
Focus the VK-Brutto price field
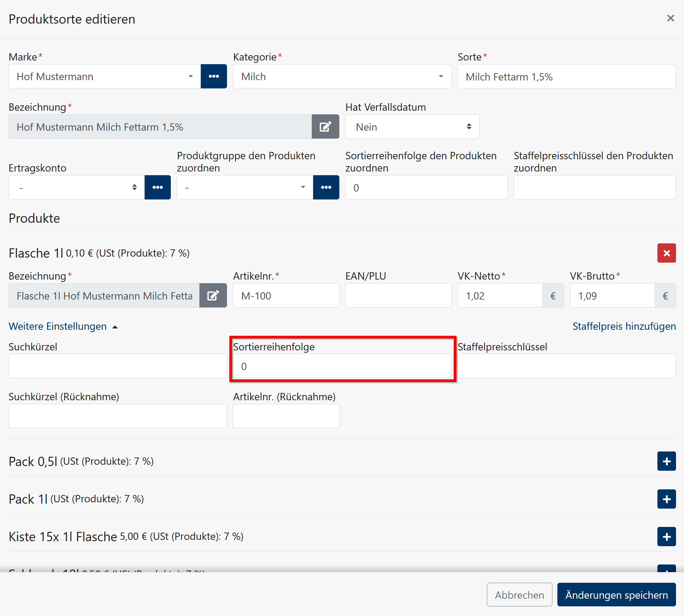(612, 296)
